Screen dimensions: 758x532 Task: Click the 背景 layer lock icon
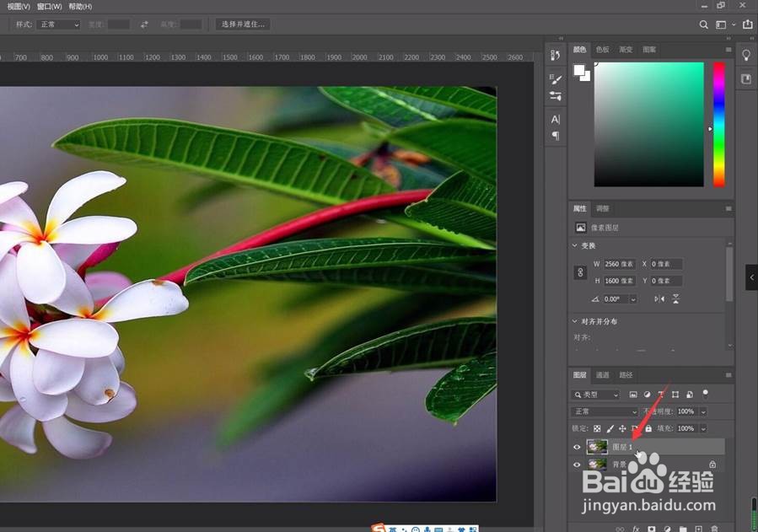[x=712, y=465]
